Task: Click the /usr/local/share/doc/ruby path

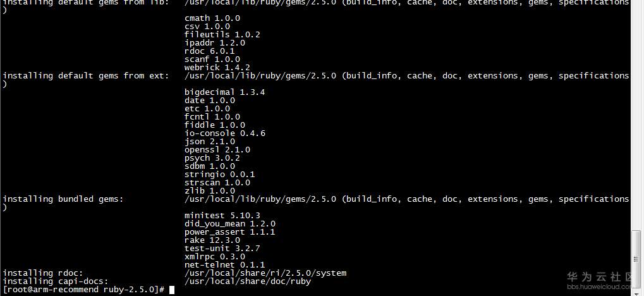Action: (x=248, y=281)
